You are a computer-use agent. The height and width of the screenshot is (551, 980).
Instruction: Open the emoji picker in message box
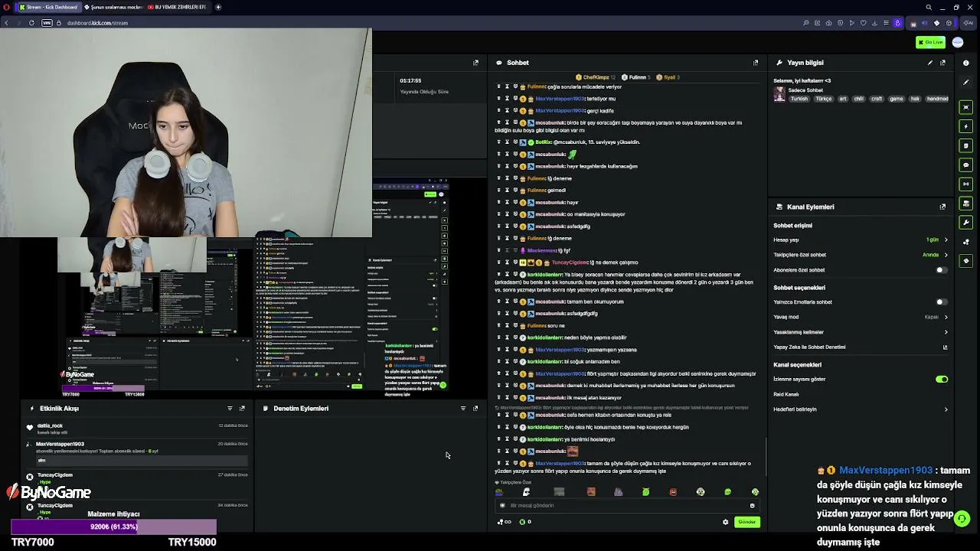752,505
